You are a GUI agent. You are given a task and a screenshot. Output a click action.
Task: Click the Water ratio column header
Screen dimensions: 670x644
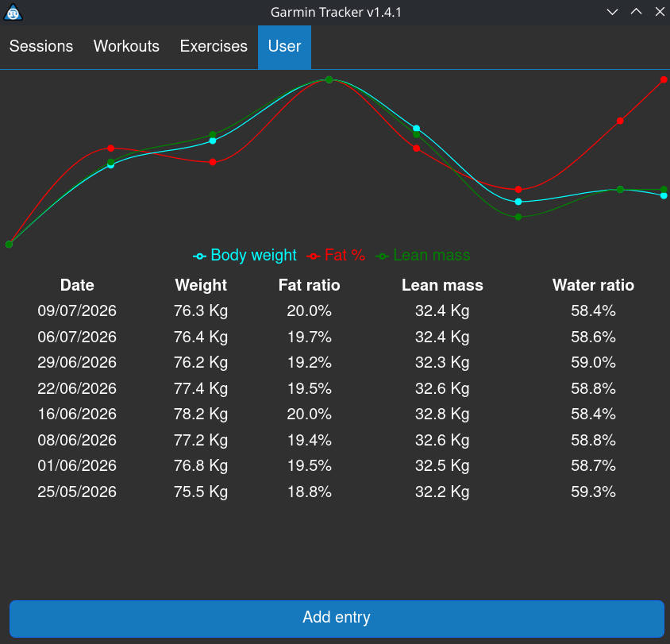(x=593, y=285)
